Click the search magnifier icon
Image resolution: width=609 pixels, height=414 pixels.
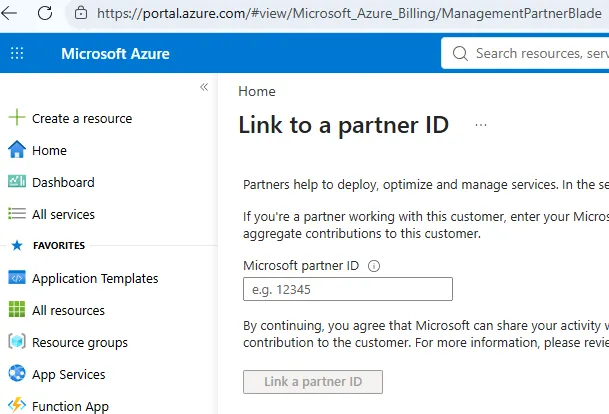pos(460,53)
